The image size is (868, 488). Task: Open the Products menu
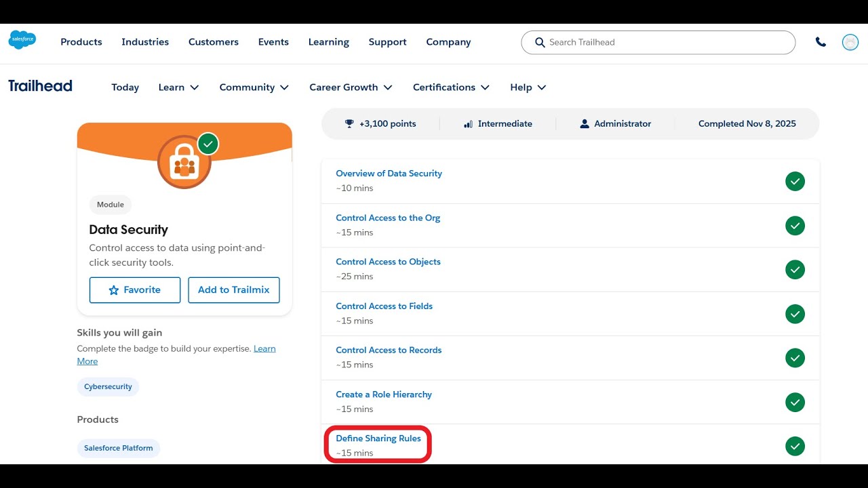[x=81, y=42]
